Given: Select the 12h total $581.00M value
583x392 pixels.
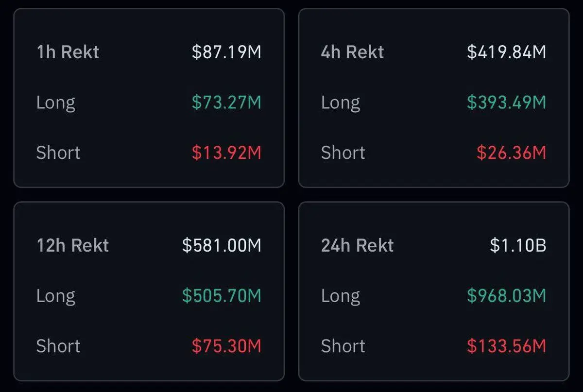Looking at the screenshot, I should point(222,245).
